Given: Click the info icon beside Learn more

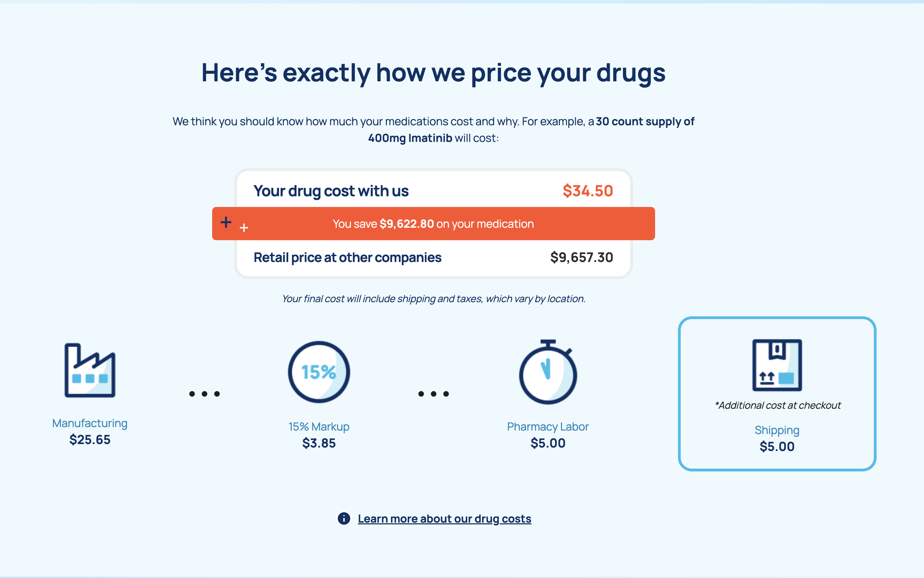Looking at the screenshot, I should click(344, 518).
